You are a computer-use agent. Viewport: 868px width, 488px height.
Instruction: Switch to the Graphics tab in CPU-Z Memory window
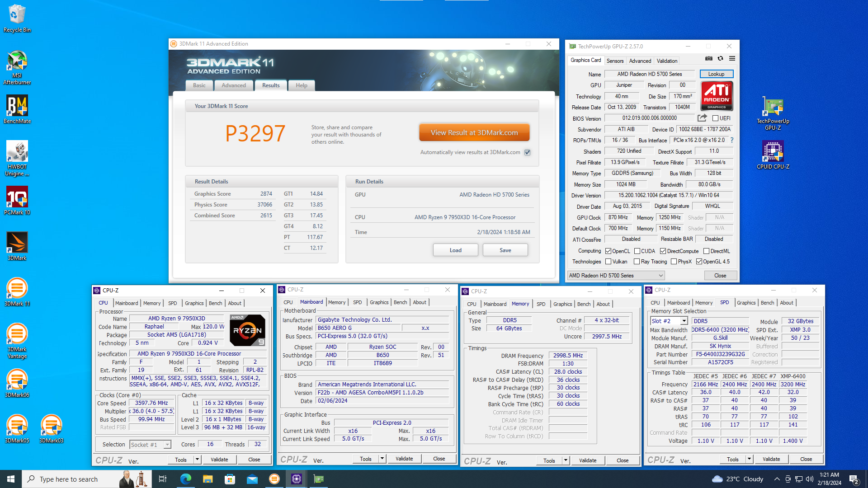click(562, 304)
